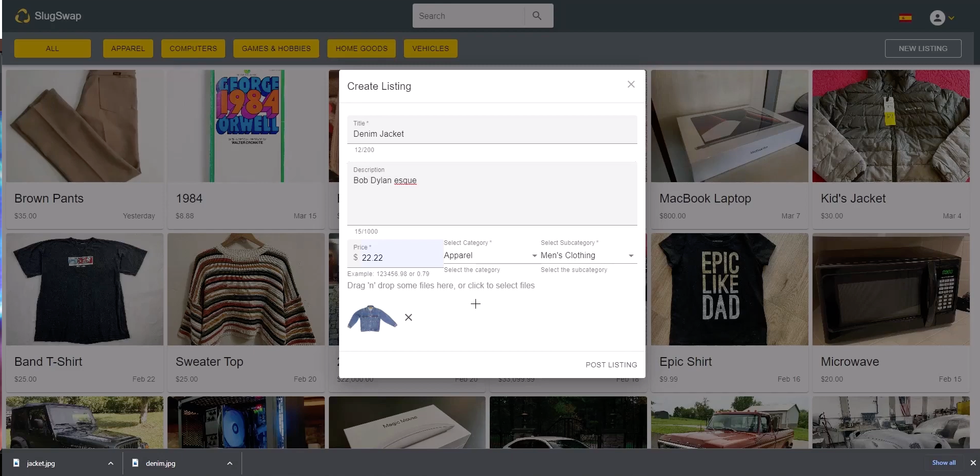Expand options arrow for denim.jpg download

[x=230, y=463]
